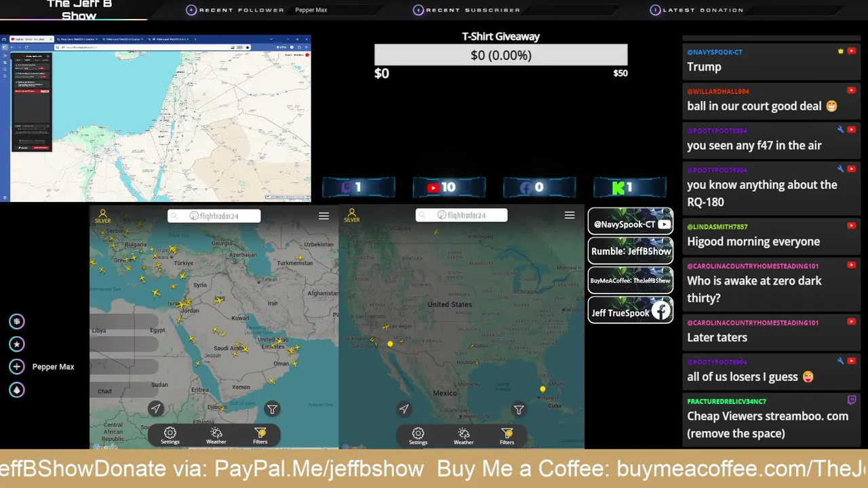868x488 pixels.
Task: Click wrench badge on 'you seen any f47' message
Action: pyautogui.click(x=841, y=130)
